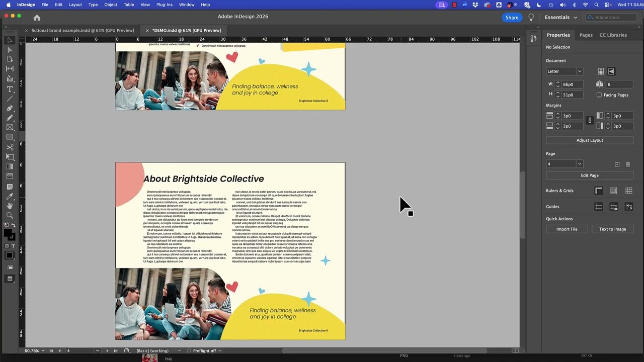The width and height of the screenshot is (644, 362).
Task: Open status bar page number dropdown
Action: click(97, 350)
